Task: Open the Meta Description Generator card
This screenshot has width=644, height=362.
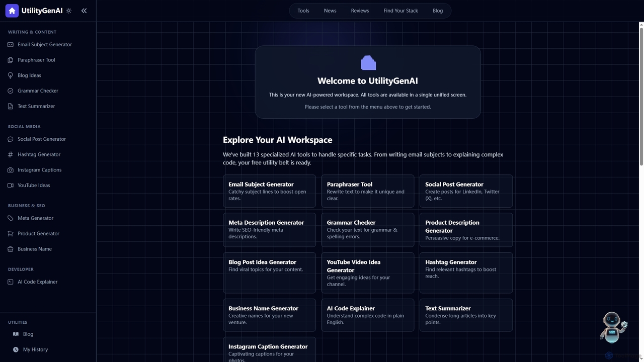Action: (269, 230)
